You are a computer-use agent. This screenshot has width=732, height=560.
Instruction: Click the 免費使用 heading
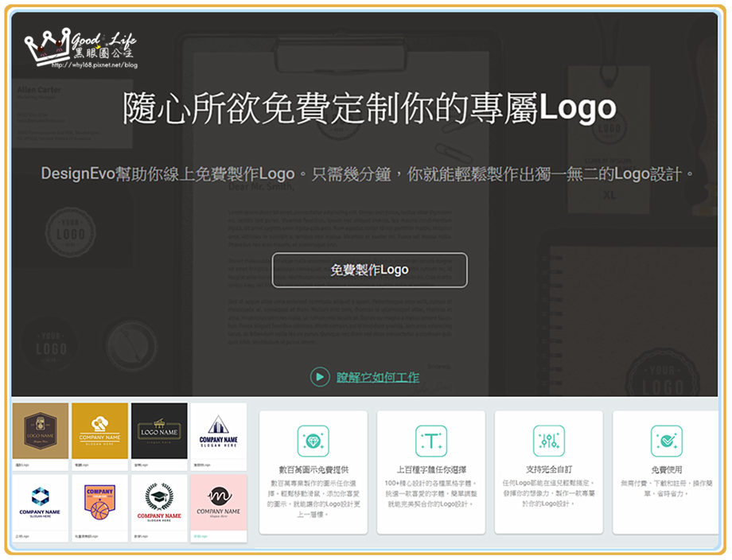(x=667, y=469)
